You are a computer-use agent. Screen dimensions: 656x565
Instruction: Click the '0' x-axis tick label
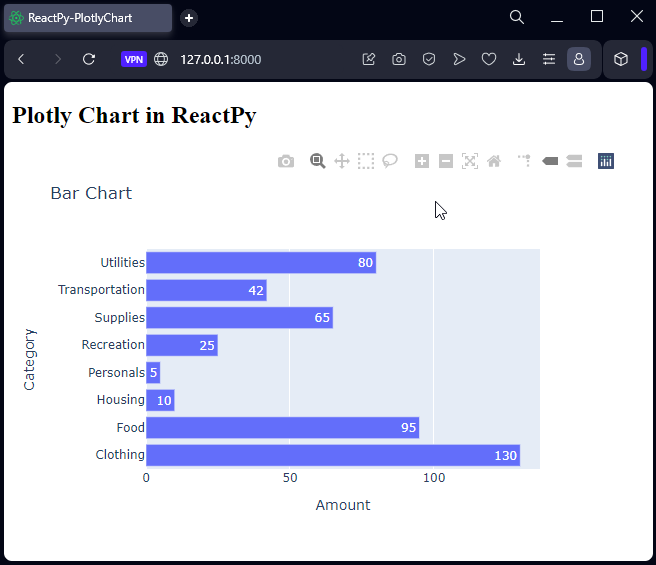[146, 478]
